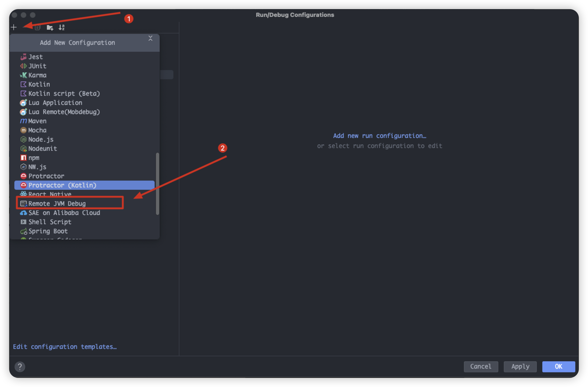Click the Cancel button

coord(481,366)
